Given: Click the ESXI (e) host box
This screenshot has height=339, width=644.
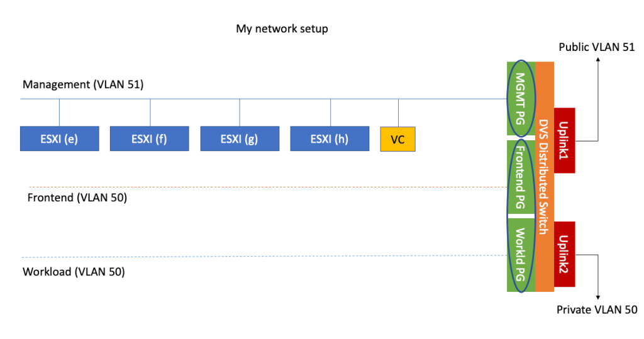Looking at the screenshot, I should coord(59,139).
